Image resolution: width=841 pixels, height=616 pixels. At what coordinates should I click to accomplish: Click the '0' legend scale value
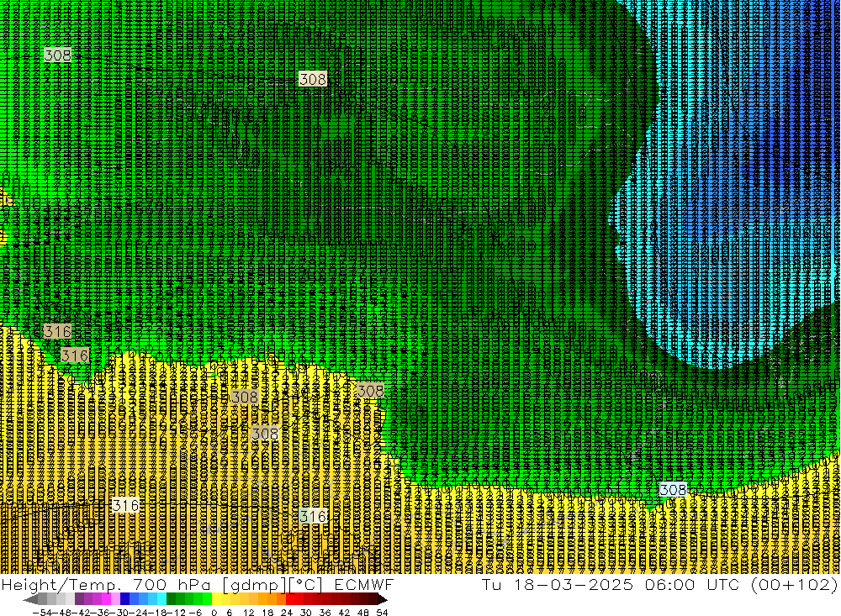(214, 613)
